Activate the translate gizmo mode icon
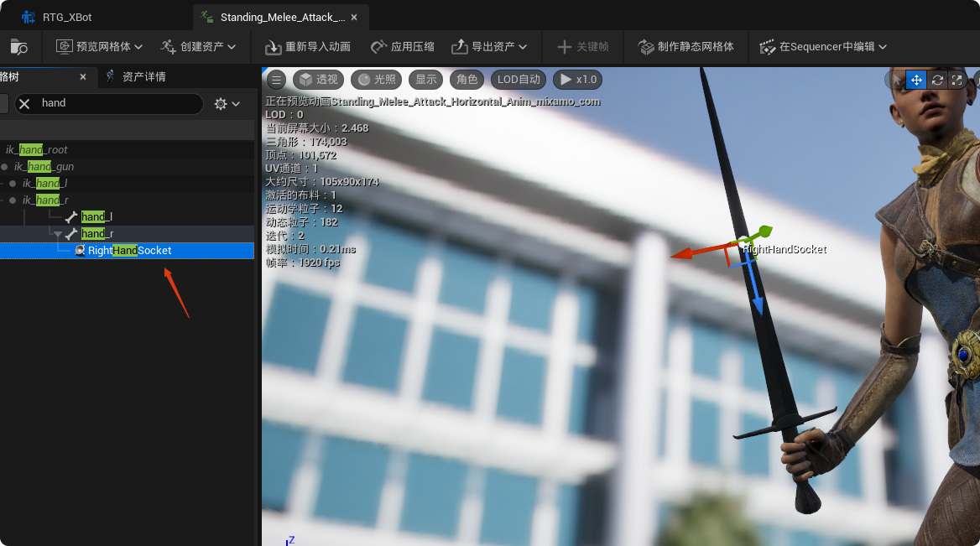This screenshot has width=980, height=546. pyautogui.click(x=915, y=80)
